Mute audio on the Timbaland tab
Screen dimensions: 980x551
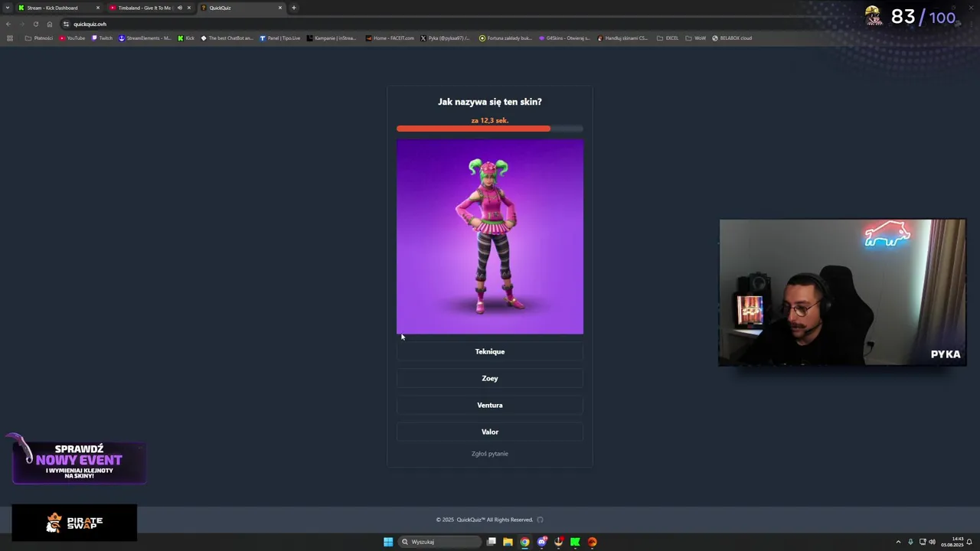tap(180, 8)
